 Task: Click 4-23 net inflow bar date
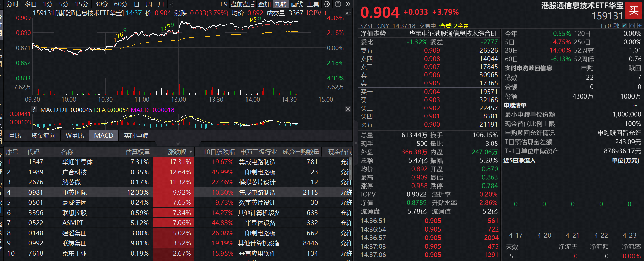coord(629,235)
